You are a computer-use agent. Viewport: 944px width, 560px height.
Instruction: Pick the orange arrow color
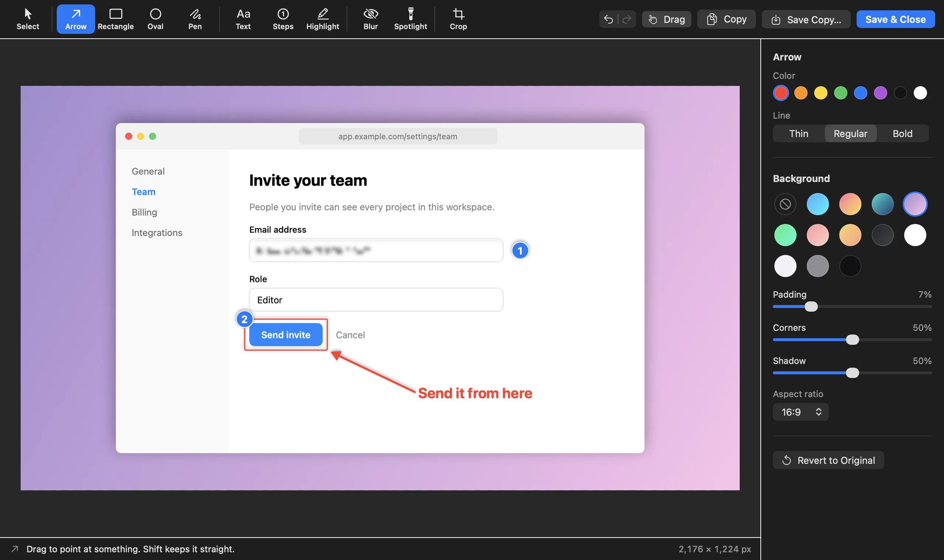pos(801,93)
